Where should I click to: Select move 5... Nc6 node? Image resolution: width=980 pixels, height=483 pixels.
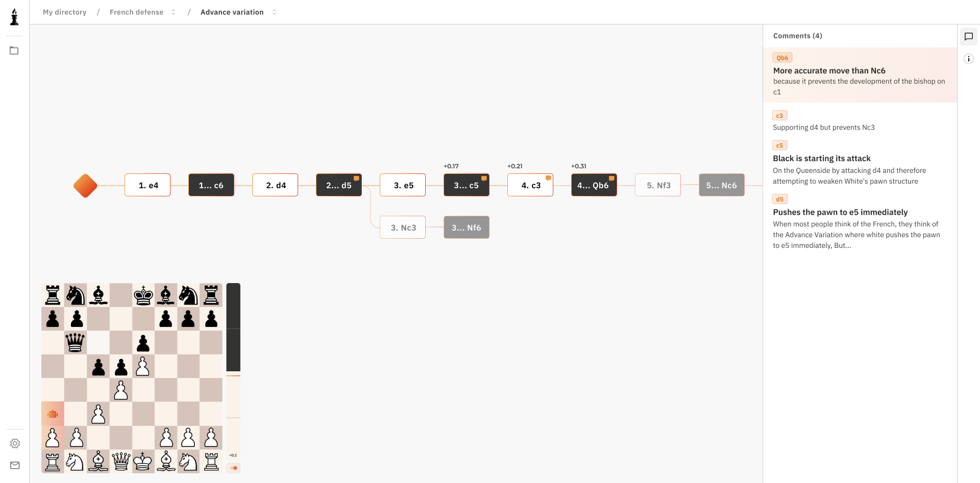pos(722,185)
